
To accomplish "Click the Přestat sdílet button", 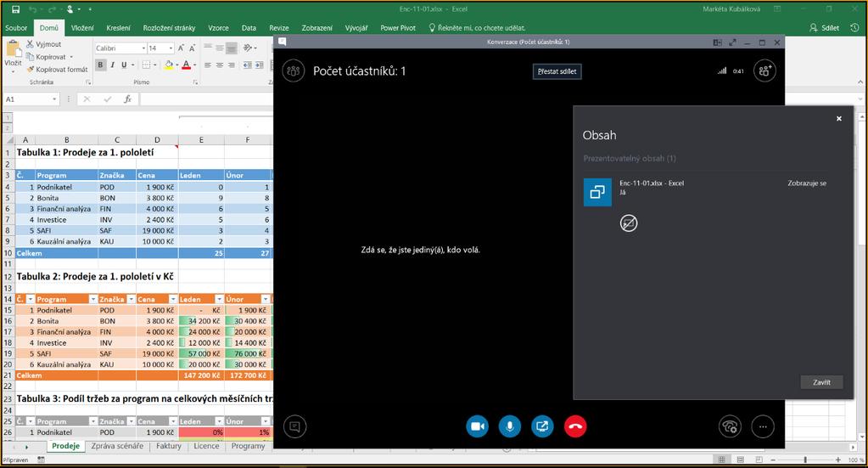I will (x=557, y=71).
